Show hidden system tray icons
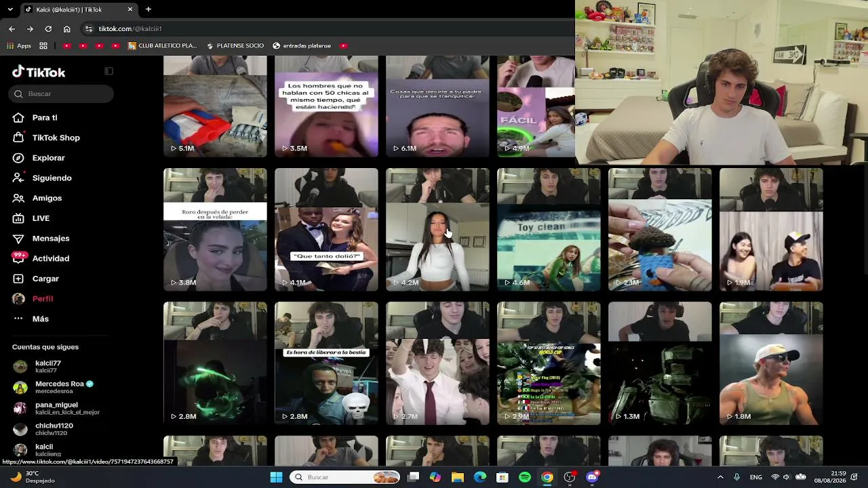This screenshot has height=488, width=868. pos(720,477)
